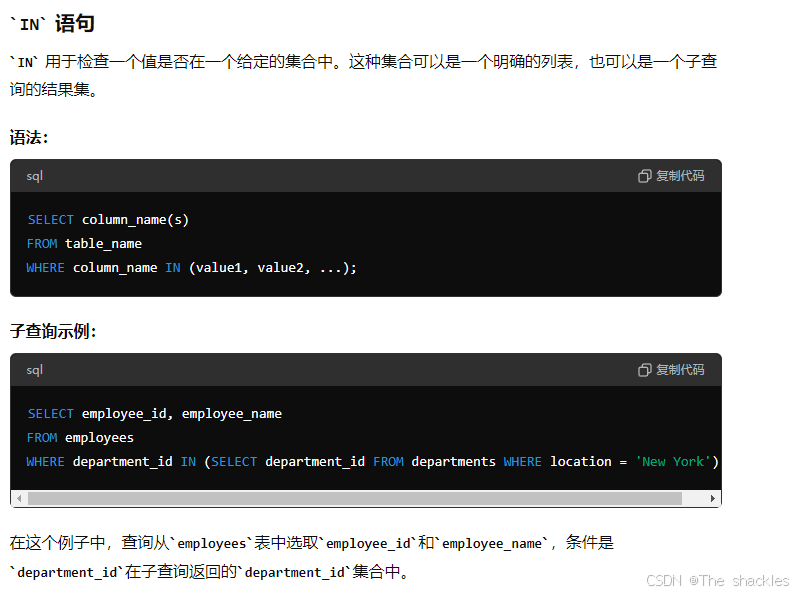Viewport: 804px width, 596px height.
Task: Click the '`IN` 语句' heading
Action: tap(52, 24)
